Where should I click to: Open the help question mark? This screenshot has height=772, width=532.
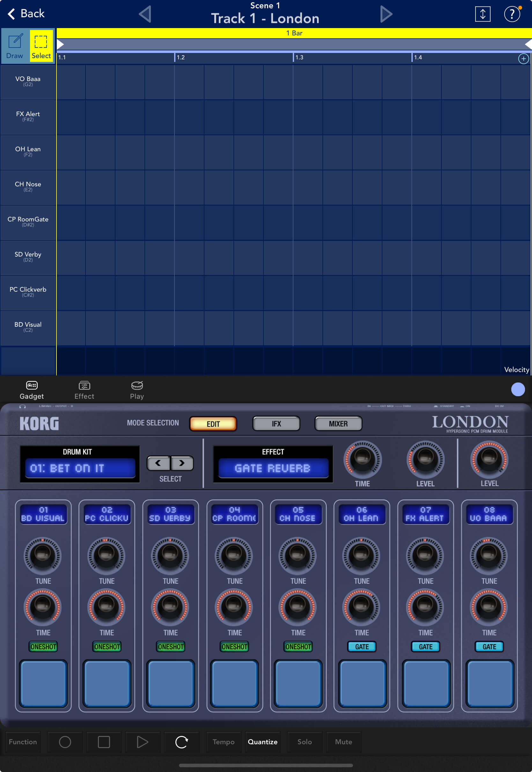coord(512,14)
